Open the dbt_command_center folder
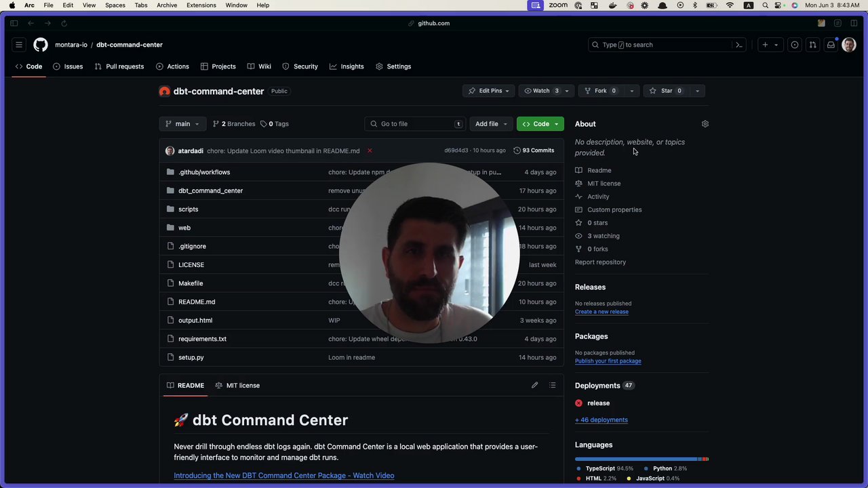 point(210,191)
